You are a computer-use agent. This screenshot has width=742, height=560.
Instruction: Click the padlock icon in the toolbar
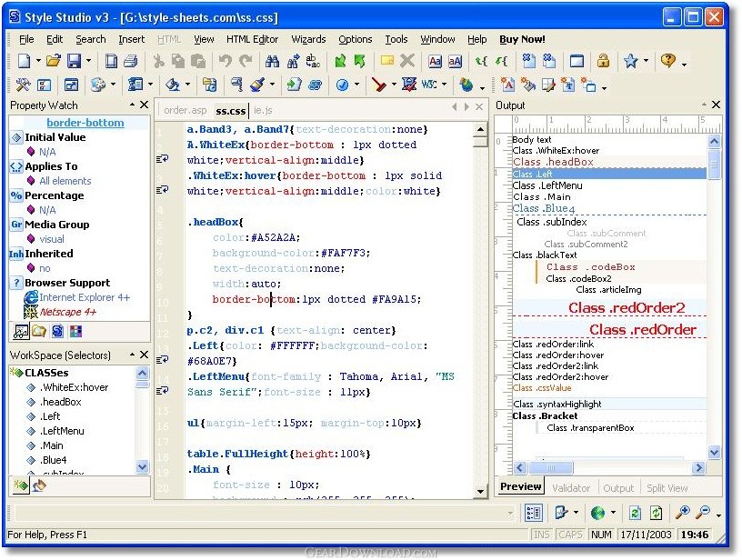coord(603,61)
